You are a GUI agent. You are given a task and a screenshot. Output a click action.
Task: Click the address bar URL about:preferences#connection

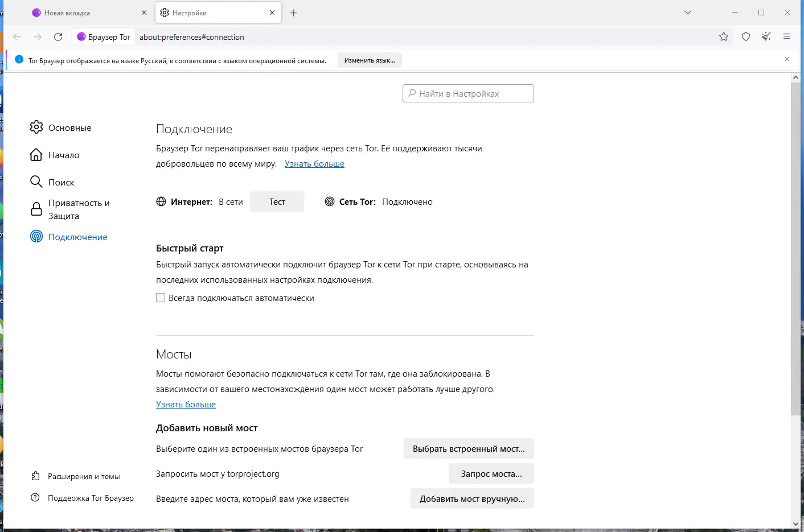[192, 37]
